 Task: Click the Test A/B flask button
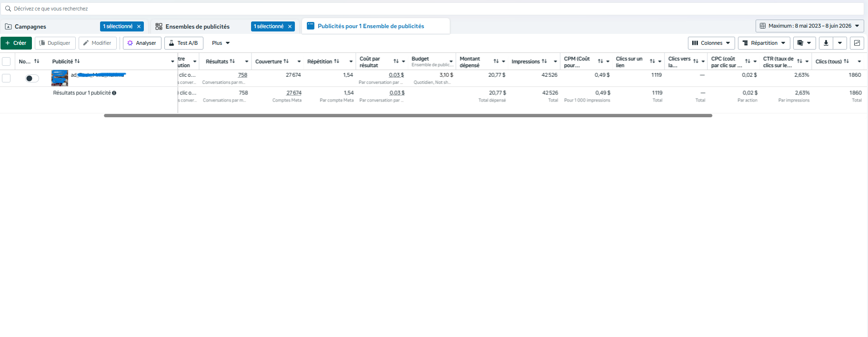[183, 43]
